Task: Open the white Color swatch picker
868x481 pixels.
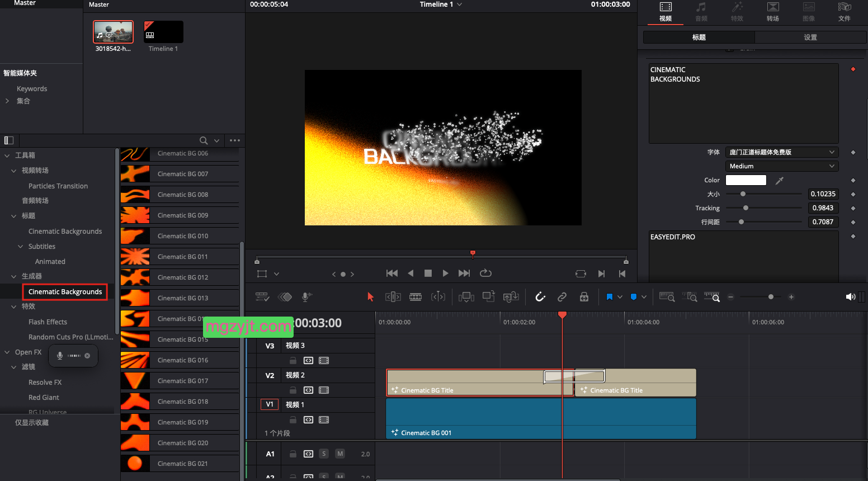Action: pyautogui.click(x=746, y=180)
